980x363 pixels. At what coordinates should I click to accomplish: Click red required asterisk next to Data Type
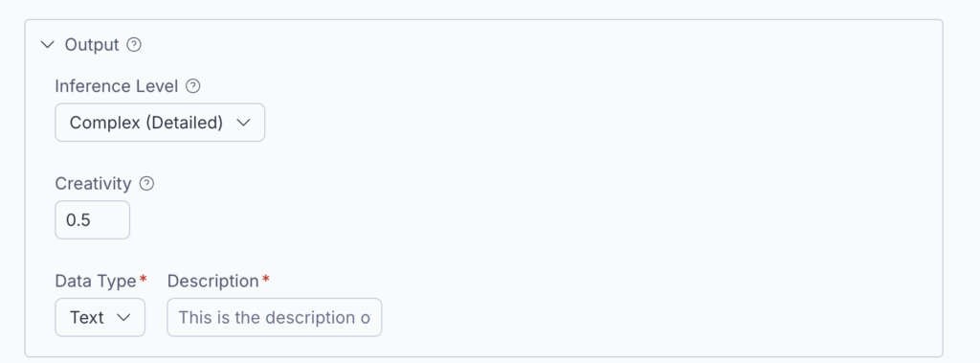[x=144, y=279]
